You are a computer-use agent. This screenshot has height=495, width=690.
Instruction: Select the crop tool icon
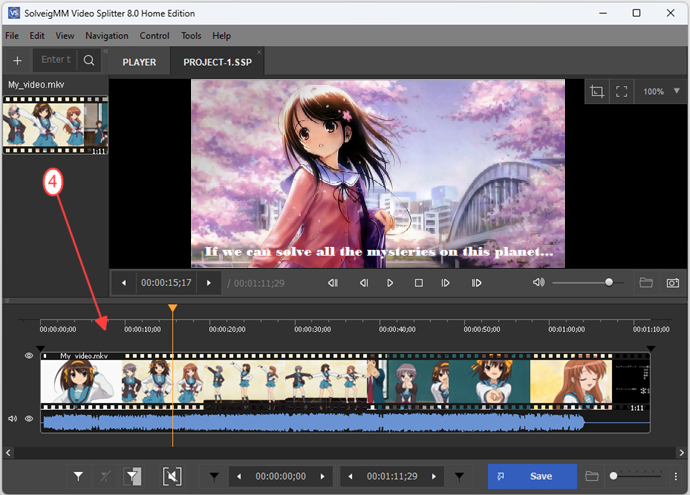pos(597,92)
